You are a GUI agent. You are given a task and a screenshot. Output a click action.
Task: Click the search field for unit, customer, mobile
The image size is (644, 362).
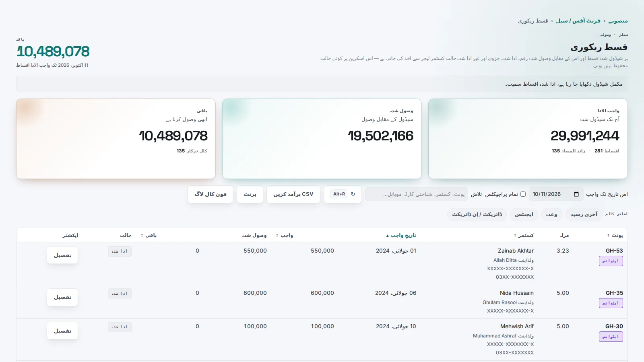click(x=417, y=194)
